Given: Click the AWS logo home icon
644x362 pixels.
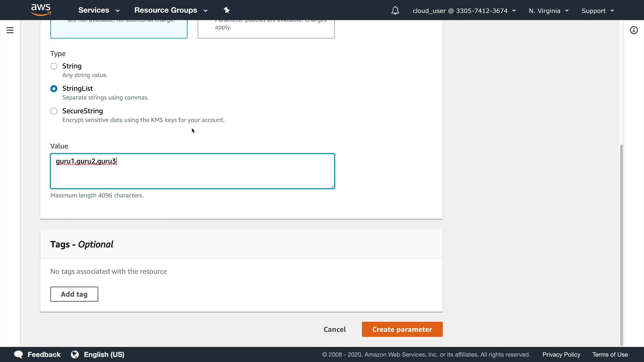Looking at the screenshot, I should click(x=41, y=10).
